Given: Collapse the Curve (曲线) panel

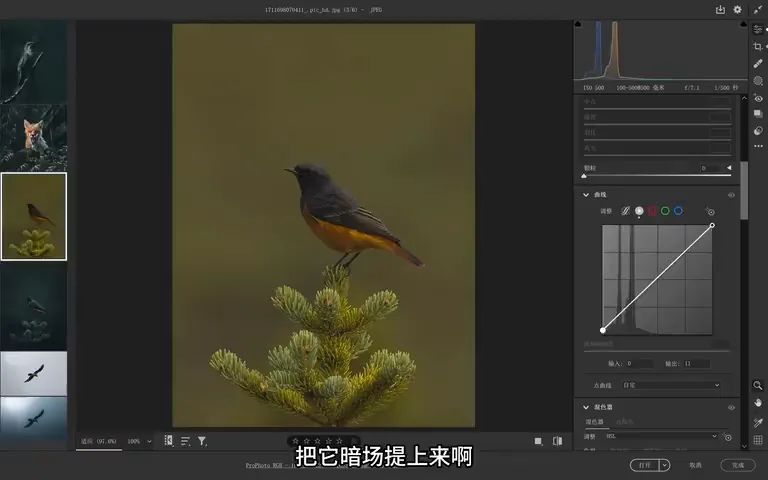Looking at the screenshot, I should click(586, 195).
